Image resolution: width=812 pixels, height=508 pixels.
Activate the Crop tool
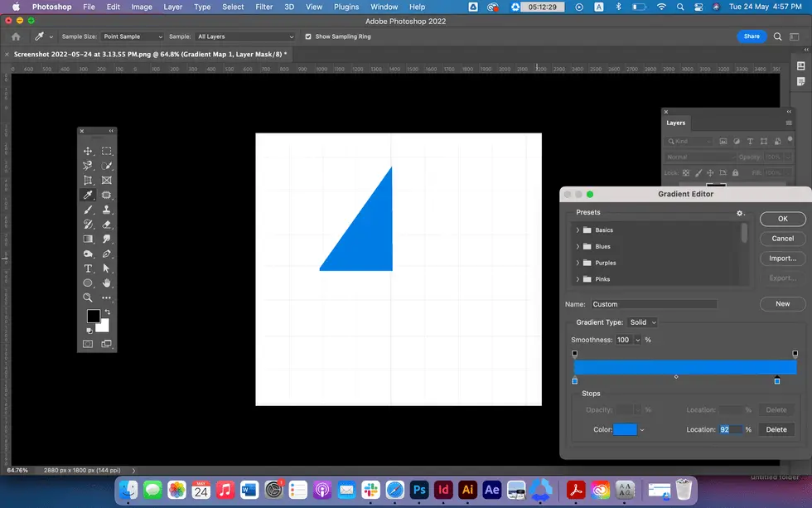pos(87,180)
